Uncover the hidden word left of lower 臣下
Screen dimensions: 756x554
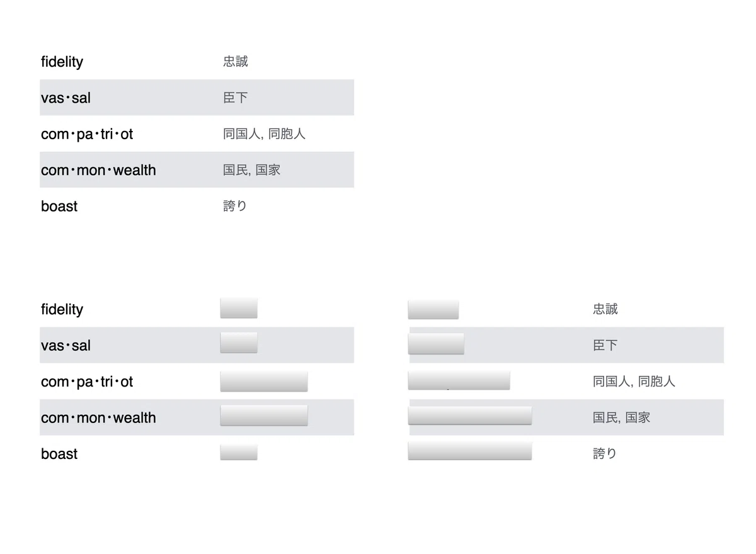[x=436, y=344]
